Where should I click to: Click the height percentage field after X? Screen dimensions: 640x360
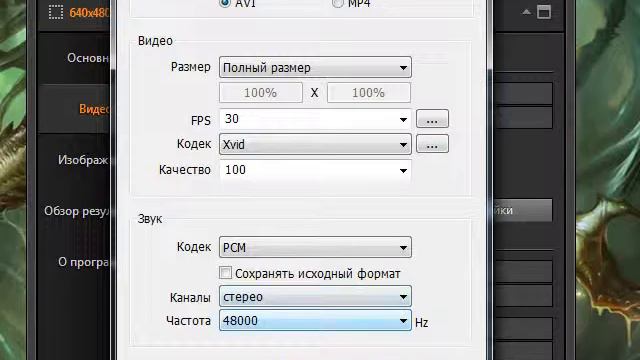(x=369, y=93)
